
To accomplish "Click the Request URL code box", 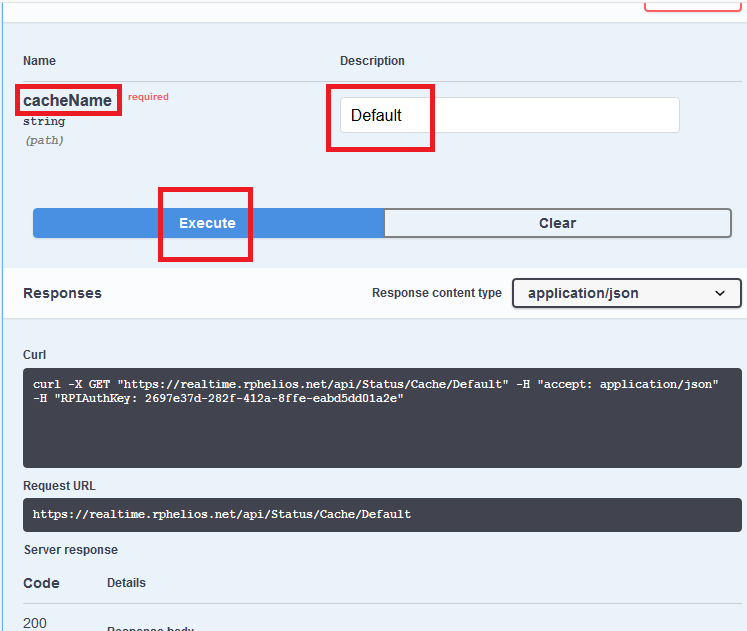I will pyautogui.click(x=384, y=515).
